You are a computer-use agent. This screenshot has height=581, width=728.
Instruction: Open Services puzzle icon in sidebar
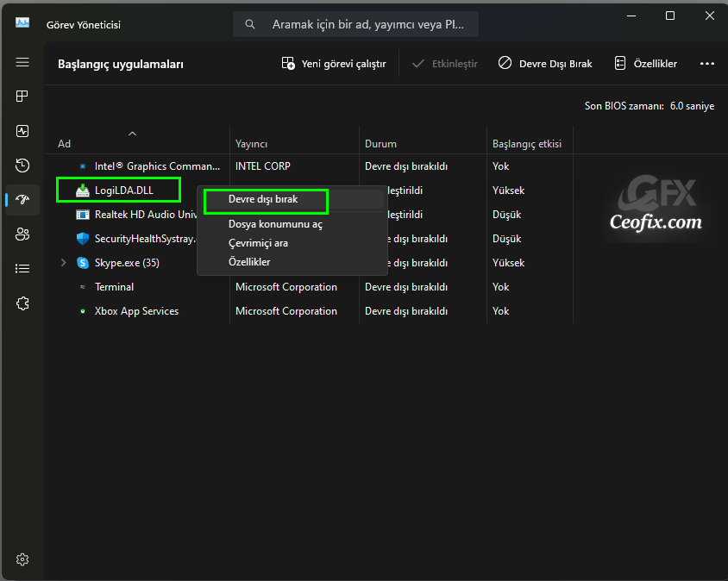[x=22, y=303]
